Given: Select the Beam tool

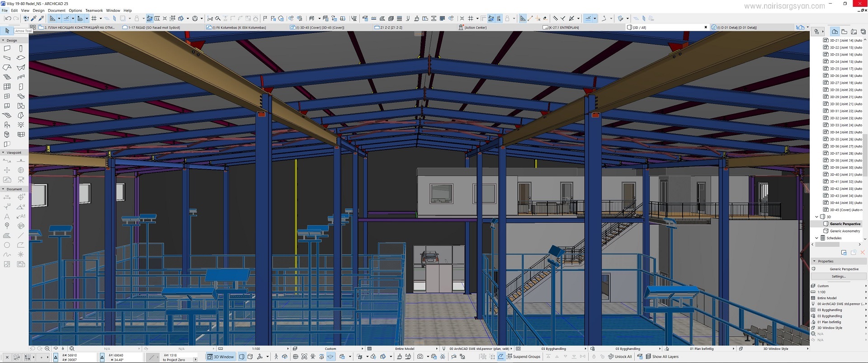Looking at the screenshot, I should 7,58.
